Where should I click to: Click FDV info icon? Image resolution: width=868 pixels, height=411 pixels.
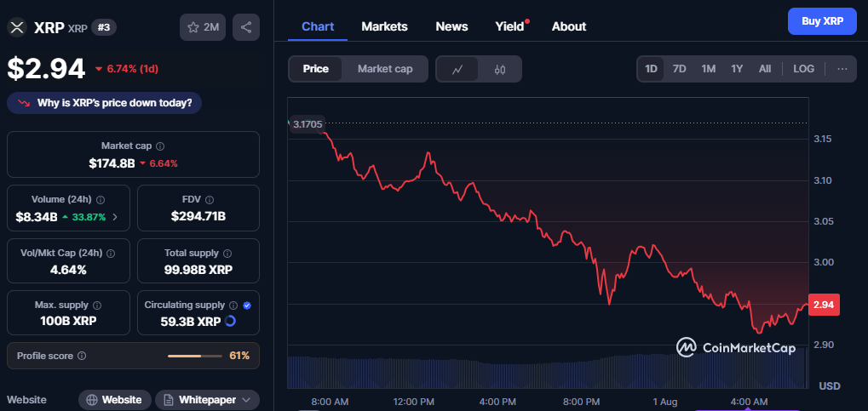tap(210, 200)
